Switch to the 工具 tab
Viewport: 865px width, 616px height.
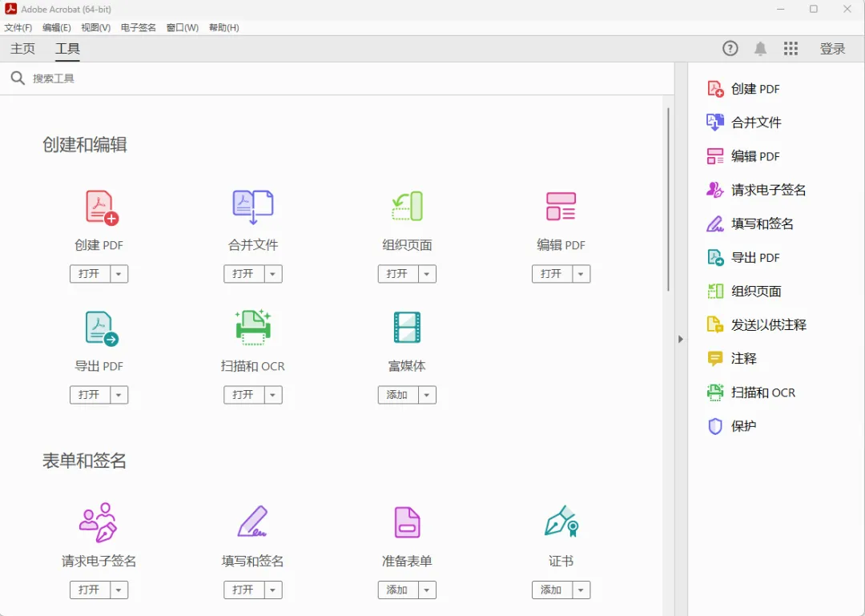(67, 49)
